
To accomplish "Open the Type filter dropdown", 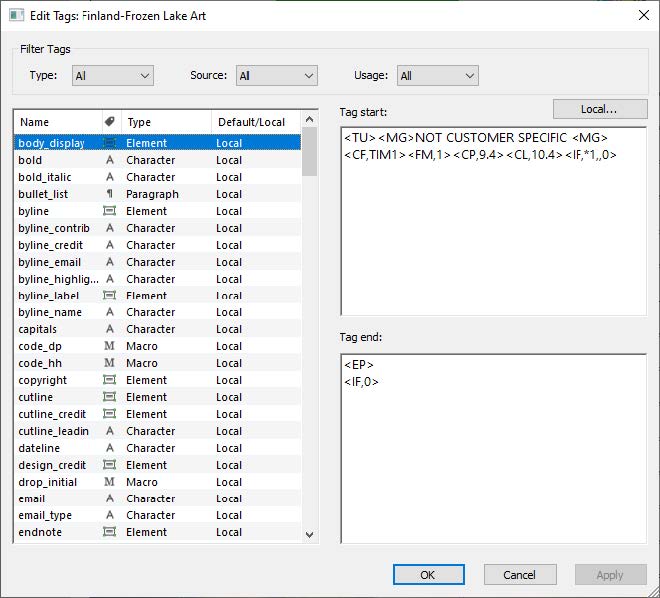I will pyautogui.click(x=112, y=75).
